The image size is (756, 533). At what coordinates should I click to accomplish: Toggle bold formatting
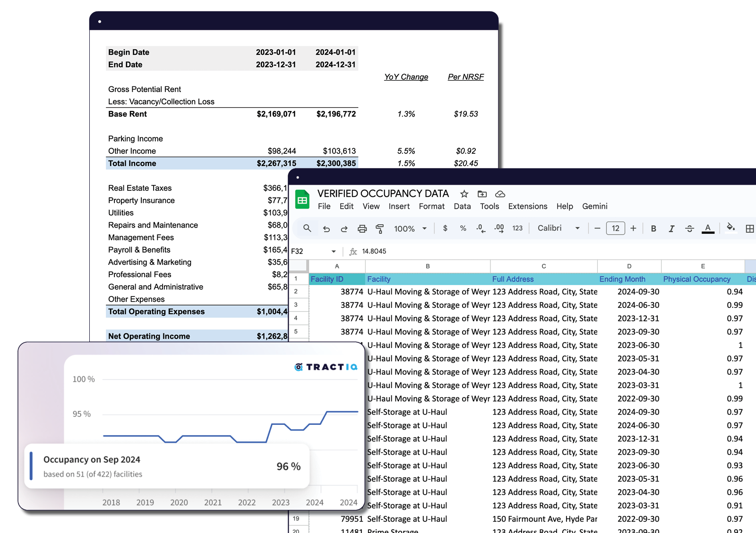(653, 228)
